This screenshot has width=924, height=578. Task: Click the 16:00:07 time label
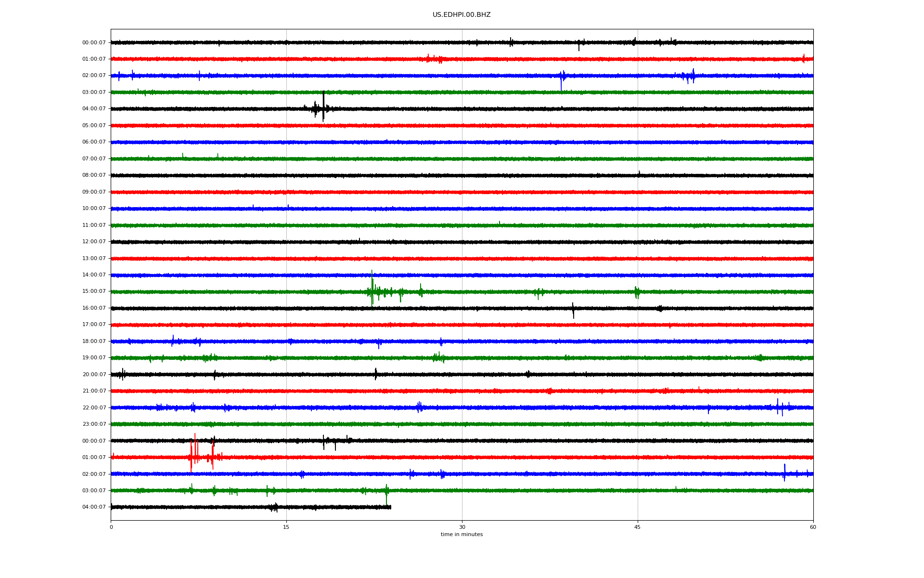(x=94, y=308)
